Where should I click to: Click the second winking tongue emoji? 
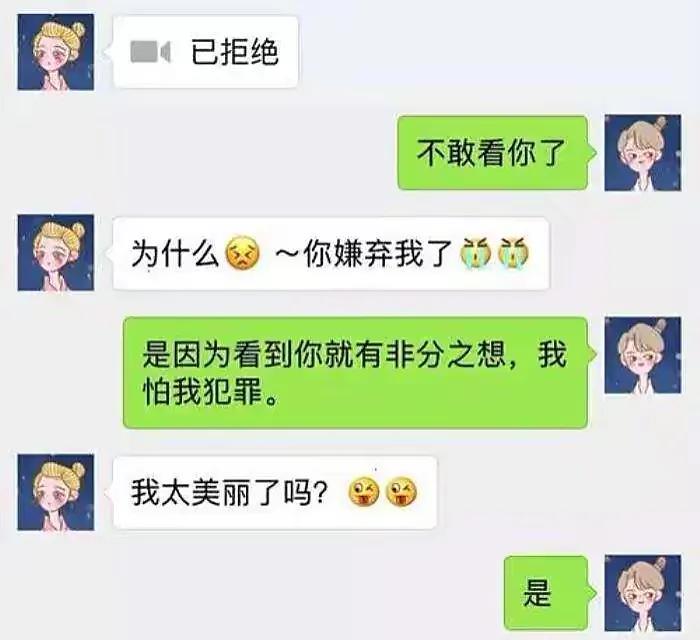click(x=401, y=492)
